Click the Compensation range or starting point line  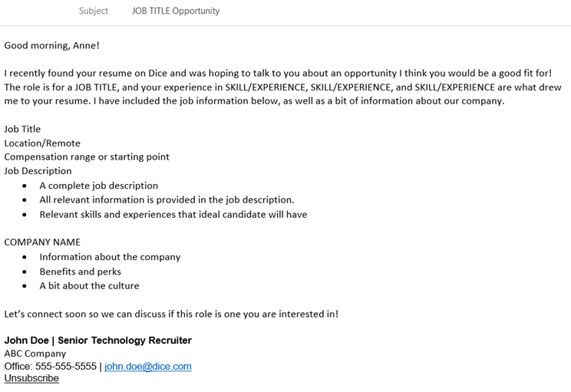click(x=87, y=156)
